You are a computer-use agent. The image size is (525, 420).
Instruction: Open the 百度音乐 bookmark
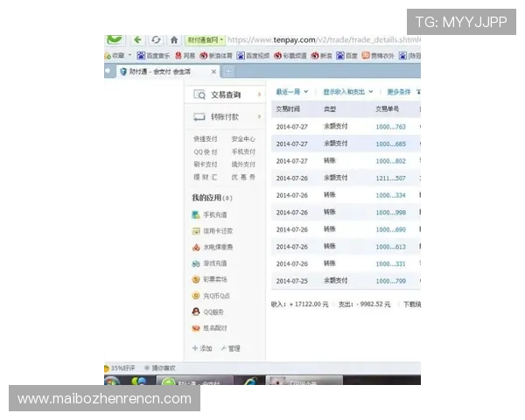point(153,56)
